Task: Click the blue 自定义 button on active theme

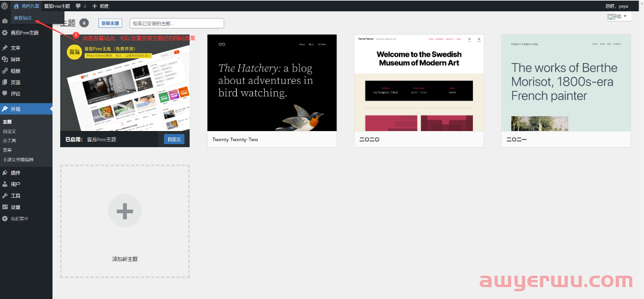Action: [x=174, y=139]
